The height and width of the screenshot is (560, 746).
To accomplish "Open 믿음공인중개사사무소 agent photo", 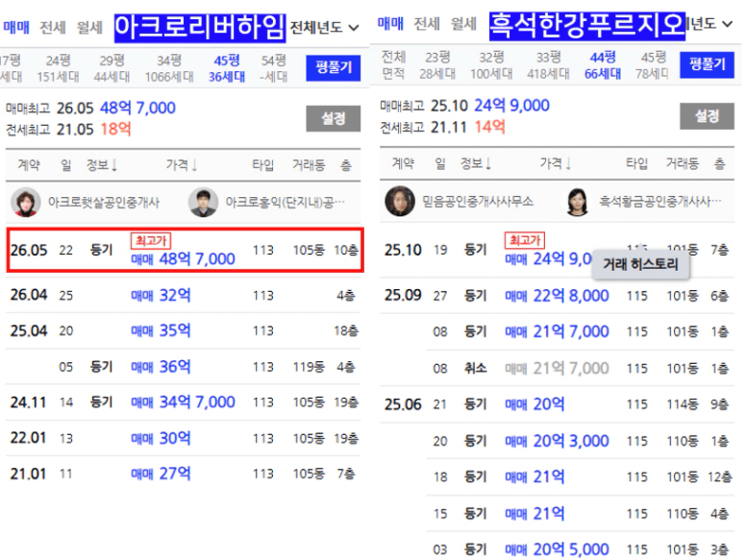I will click(x=400, y=201).
